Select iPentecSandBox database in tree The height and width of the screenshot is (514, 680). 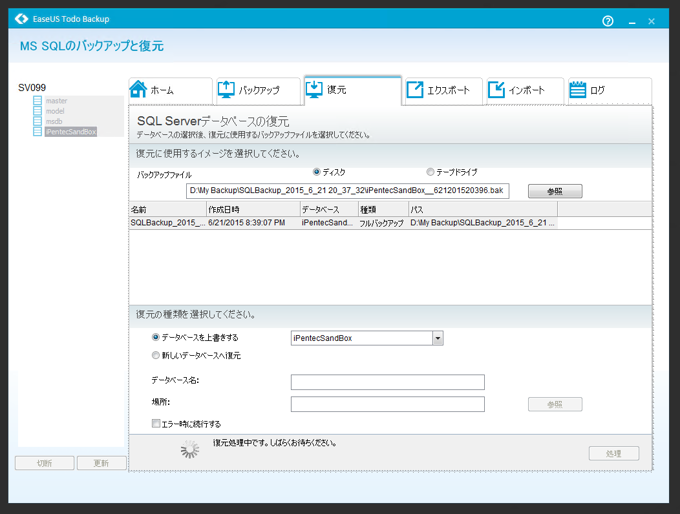pyautogui.click(x=71, y=131)
